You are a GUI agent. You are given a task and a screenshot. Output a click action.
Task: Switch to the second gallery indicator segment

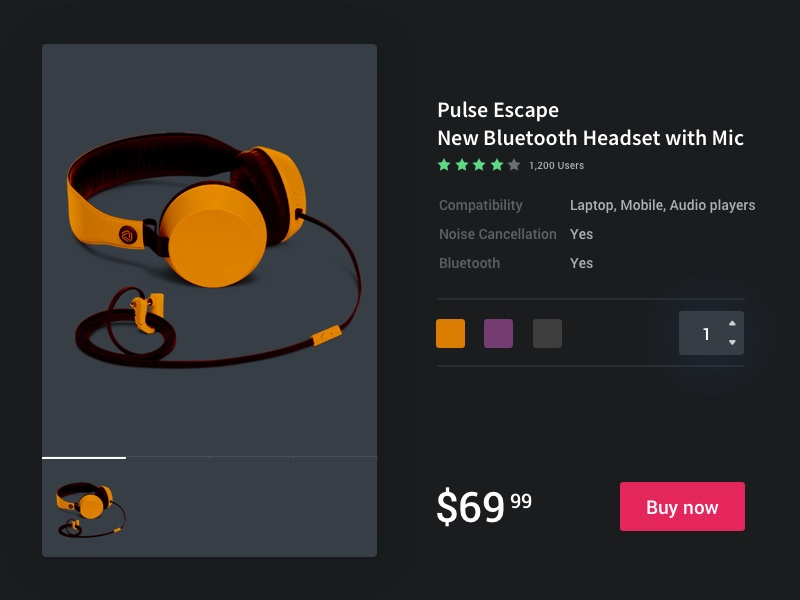coord(168,457)
